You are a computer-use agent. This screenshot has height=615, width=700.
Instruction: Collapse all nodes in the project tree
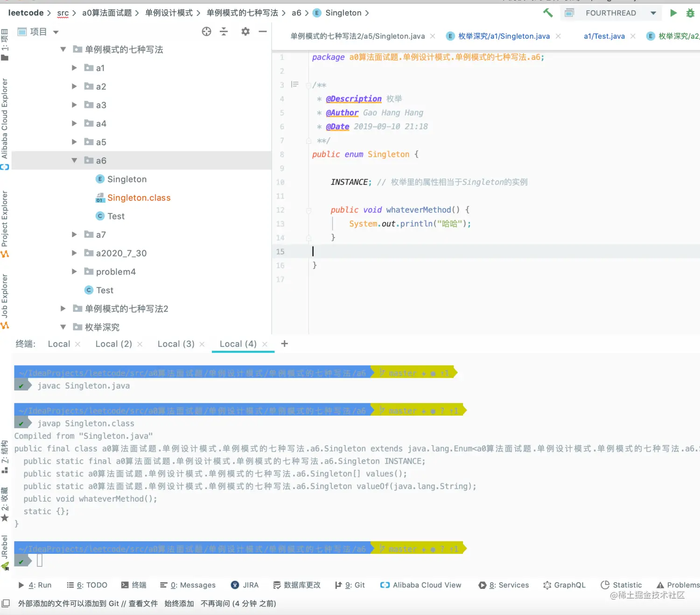point(224,31)
